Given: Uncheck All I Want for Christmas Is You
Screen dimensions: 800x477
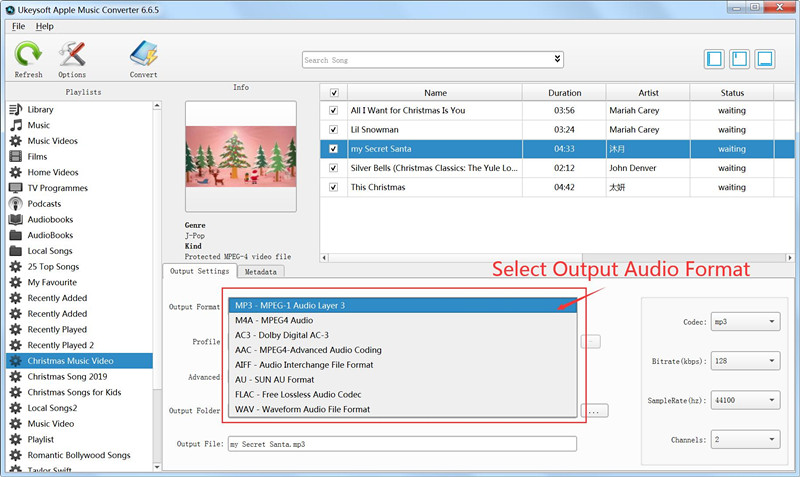Looking at the screenshot, I should tap(334, 110).
